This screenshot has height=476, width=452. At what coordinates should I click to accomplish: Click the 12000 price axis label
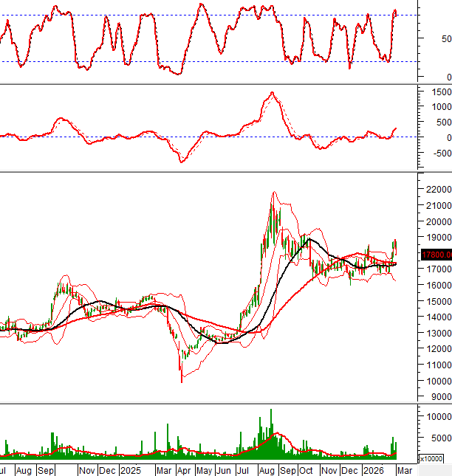(436, 349)
